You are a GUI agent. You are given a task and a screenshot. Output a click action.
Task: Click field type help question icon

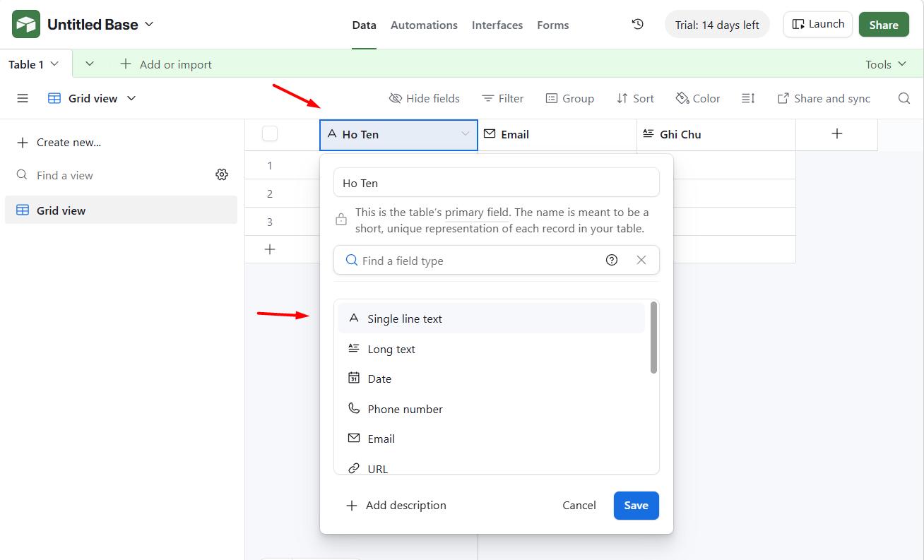click(x=612, y=260)
